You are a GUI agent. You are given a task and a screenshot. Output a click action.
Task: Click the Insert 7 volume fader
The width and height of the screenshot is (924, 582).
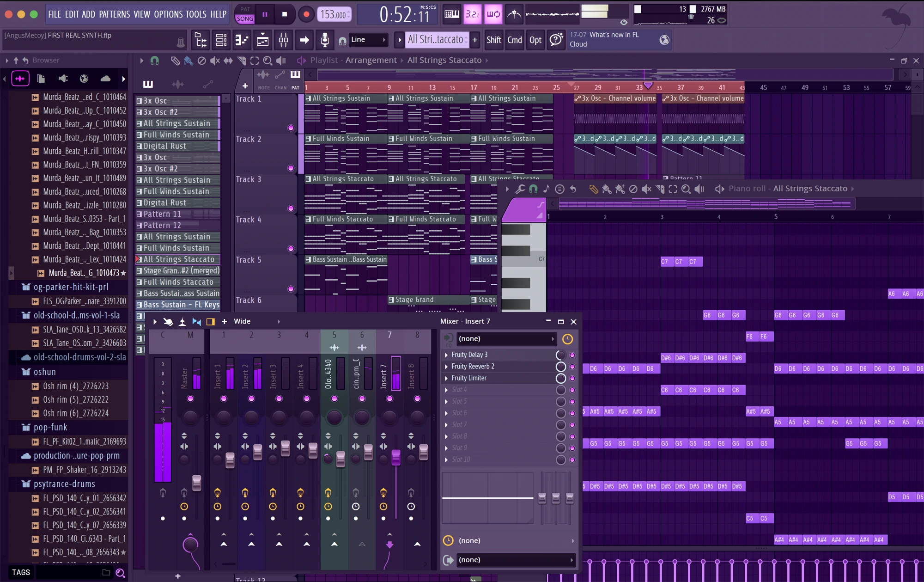click(396, 458)
